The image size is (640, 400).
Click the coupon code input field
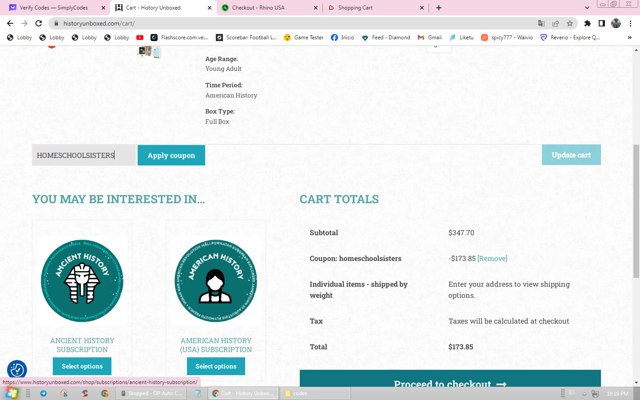[83, 155]
